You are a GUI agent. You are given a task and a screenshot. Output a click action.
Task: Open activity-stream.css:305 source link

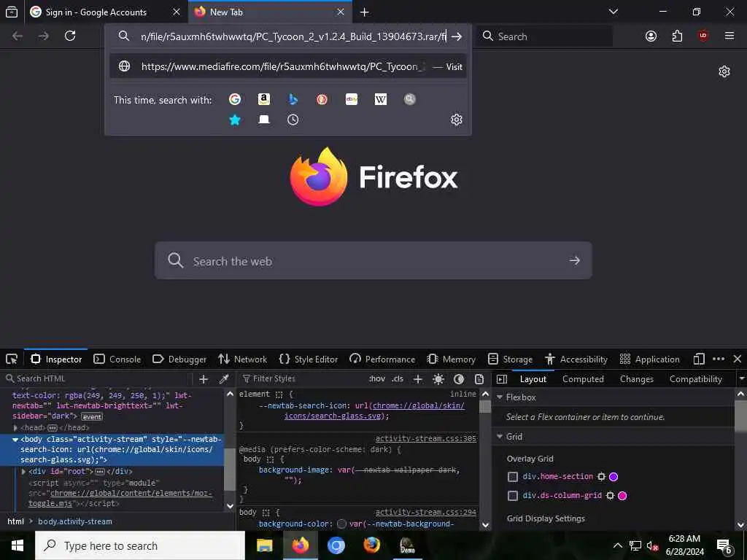coord(425,438)
